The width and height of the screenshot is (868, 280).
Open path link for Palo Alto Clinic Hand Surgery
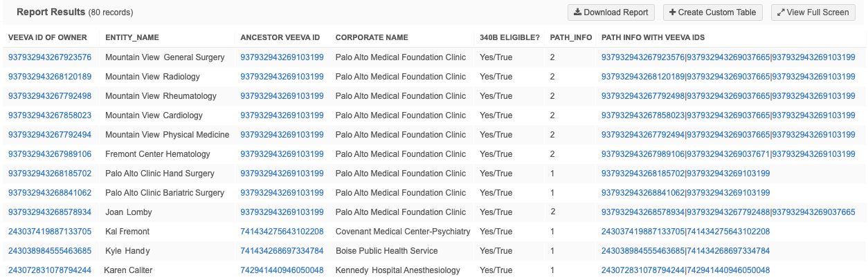(685, 174)
